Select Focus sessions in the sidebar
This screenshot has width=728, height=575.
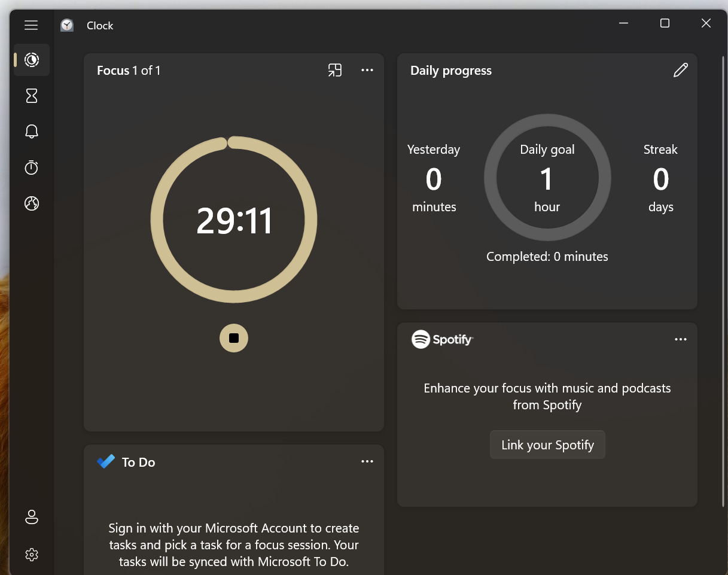32,60
